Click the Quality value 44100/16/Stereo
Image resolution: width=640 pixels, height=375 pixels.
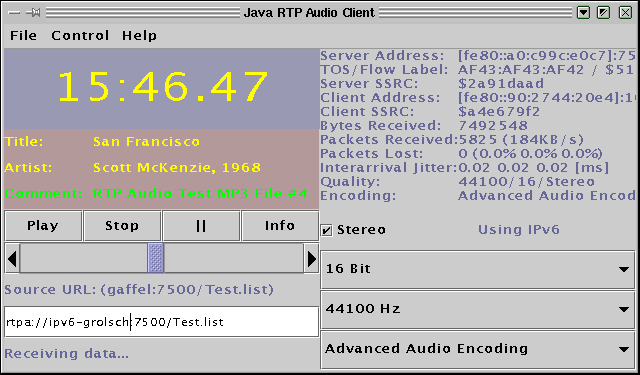tap(527, 182)
